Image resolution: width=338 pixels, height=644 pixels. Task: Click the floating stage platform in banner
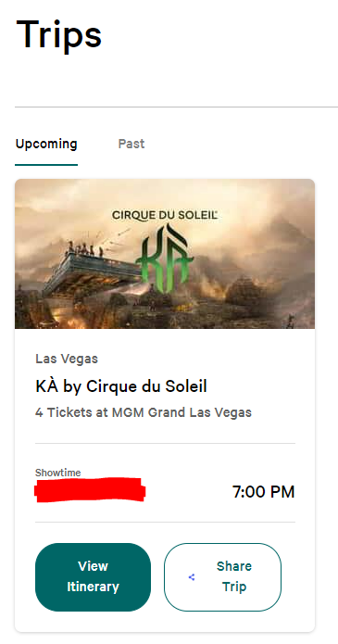[91, 271]
